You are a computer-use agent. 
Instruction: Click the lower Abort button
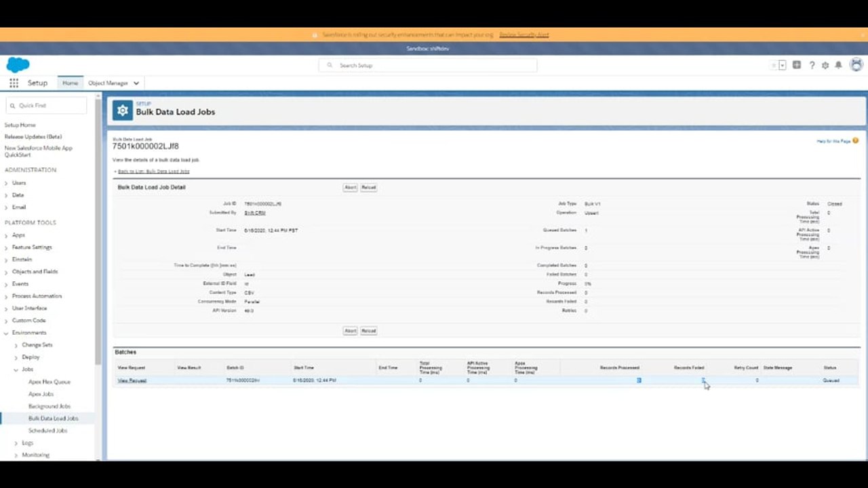(350, 331)
